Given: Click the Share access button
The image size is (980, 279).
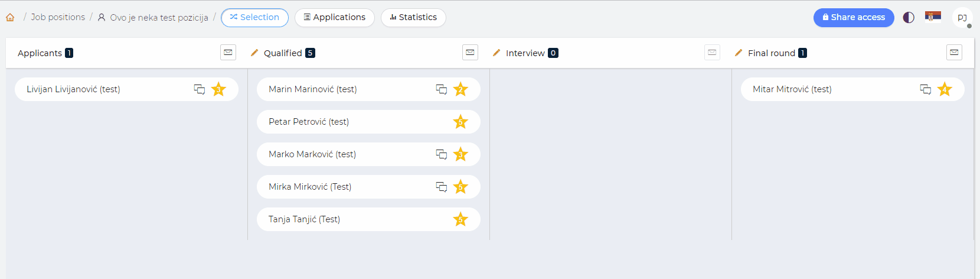Looking at the screenshot, I should [x=854, y=18].
